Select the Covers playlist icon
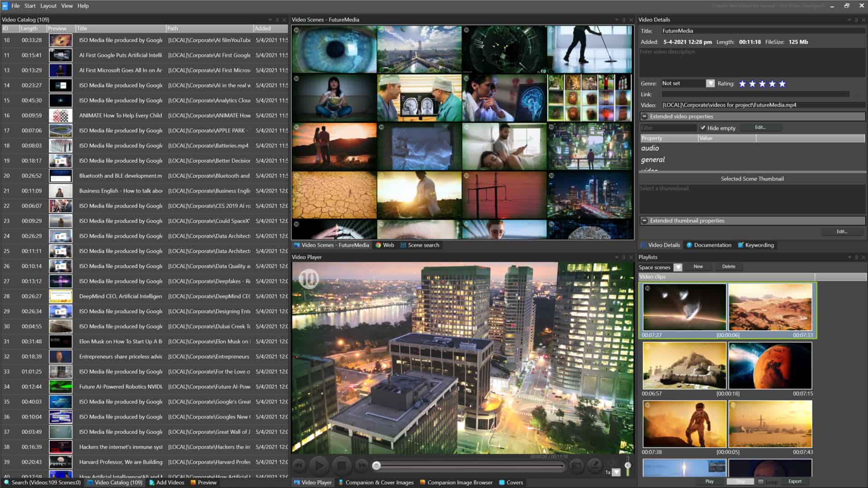Image resolution: width=868 pixels, height=488 pixels. click(501, 483)
